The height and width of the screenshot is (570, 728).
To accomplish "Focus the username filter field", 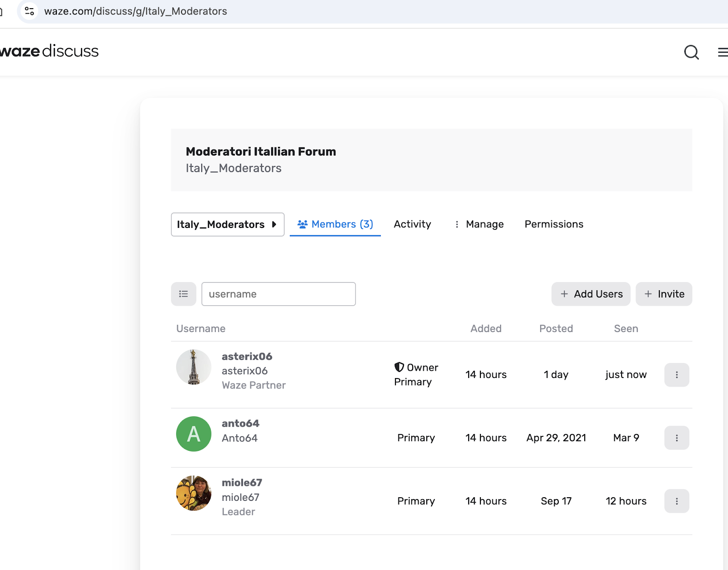I will coord(278,294).
